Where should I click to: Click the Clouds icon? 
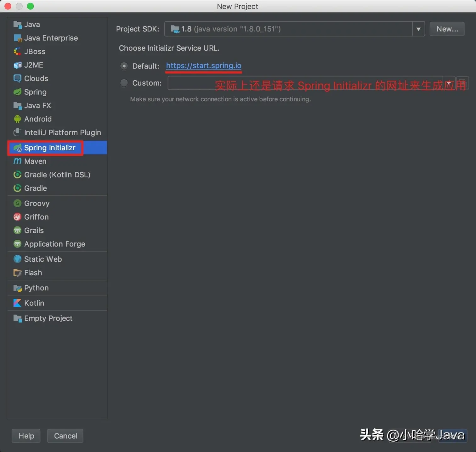pyautogui.click(x=18, y=78)
